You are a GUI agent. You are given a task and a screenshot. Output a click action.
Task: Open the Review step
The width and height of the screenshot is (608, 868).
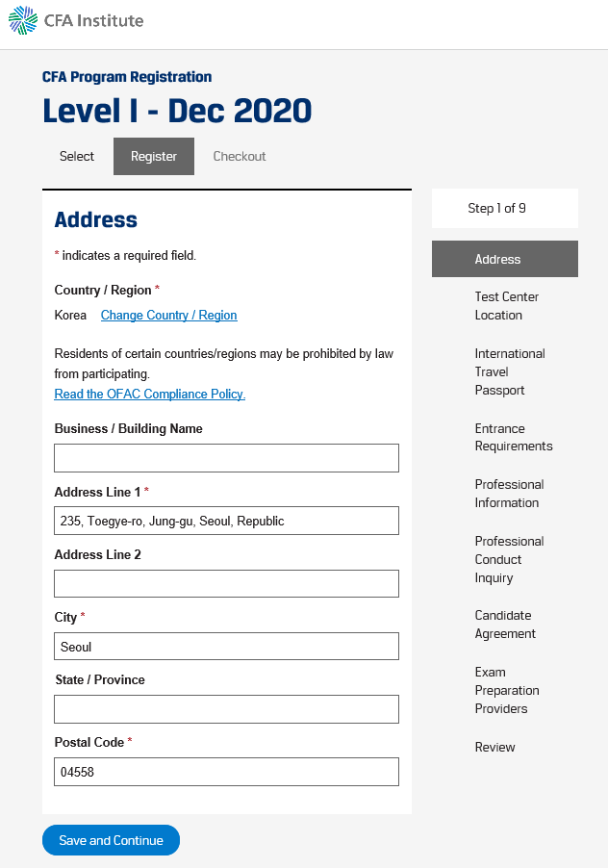tap(494, 747)
